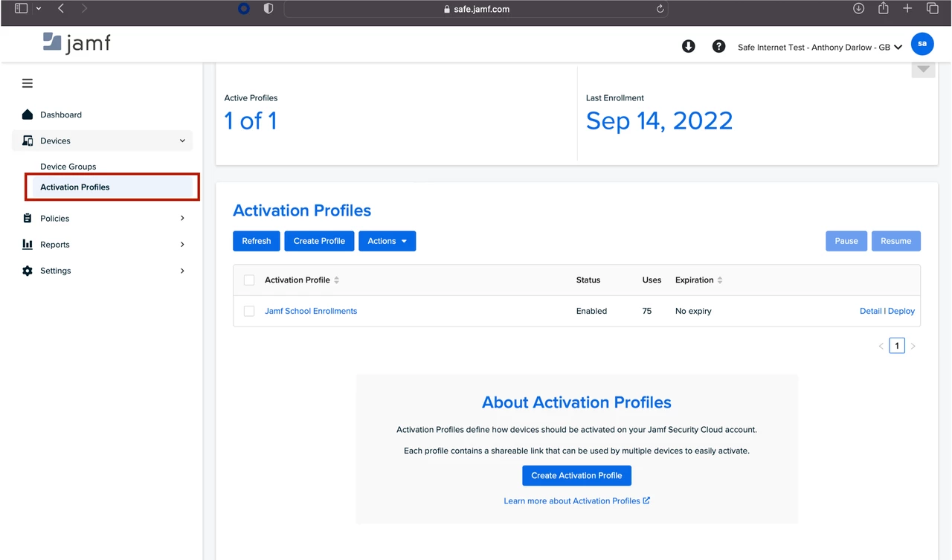Image resolution: width=952 pixels, height=560 pixels.
Task: Click the Pause button
Action: (846, 241)
